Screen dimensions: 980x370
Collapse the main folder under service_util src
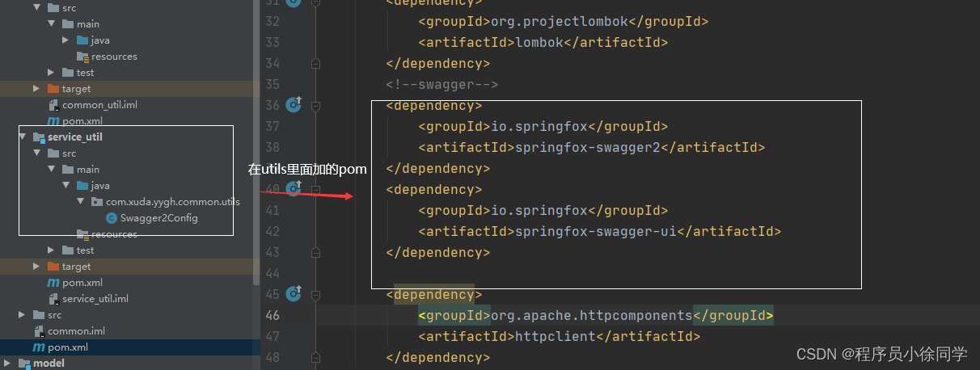click(x=52, y=170)
